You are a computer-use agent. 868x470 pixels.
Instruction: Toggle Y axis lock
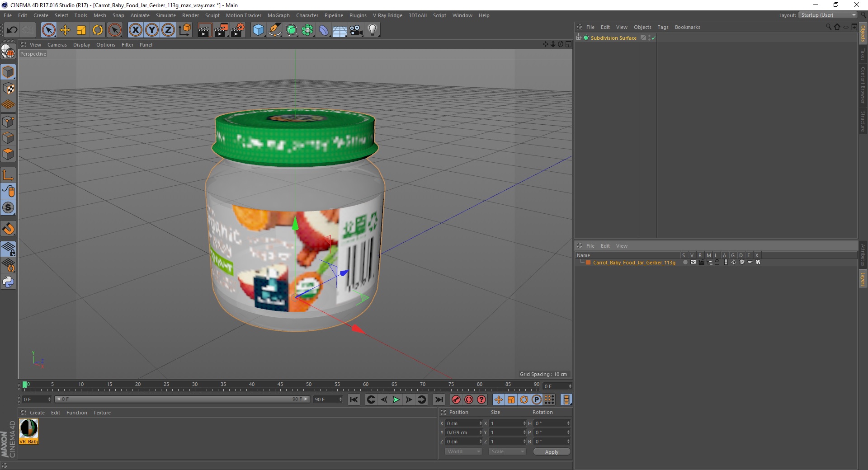point(152,30)
